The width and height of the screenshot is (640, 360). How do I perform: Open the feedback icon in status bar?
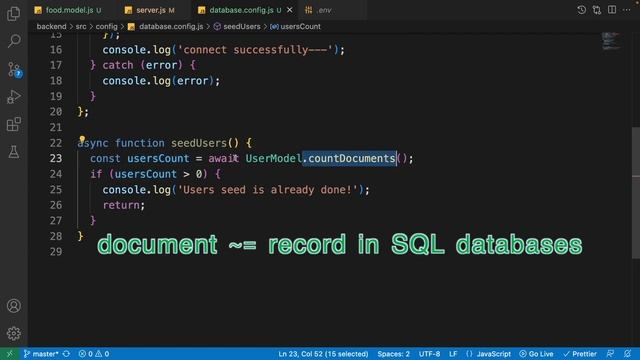pyautogui.click(x=611, y=354)
